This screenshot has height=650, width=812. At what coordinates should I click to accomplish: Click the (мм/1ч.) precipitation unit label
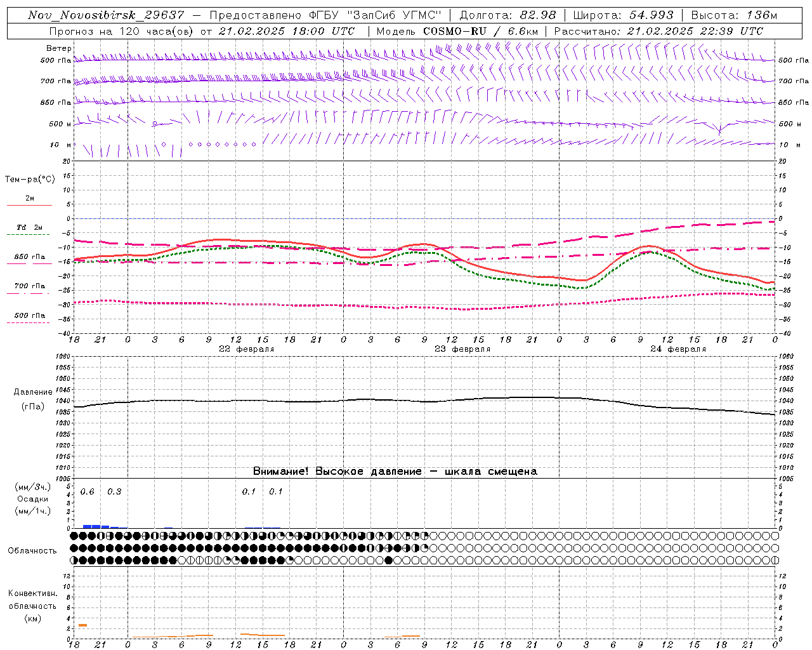pos(33,511)
